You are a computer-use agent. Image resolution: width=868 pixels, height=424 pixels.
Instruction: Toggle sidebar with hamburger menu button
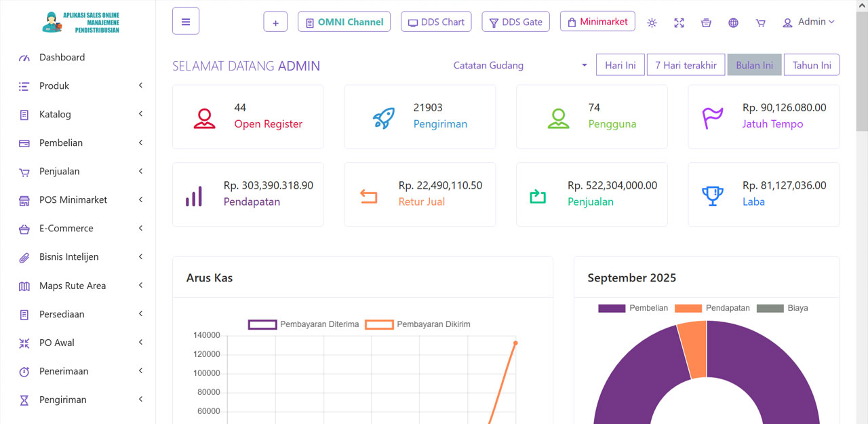tap(186, 21)
